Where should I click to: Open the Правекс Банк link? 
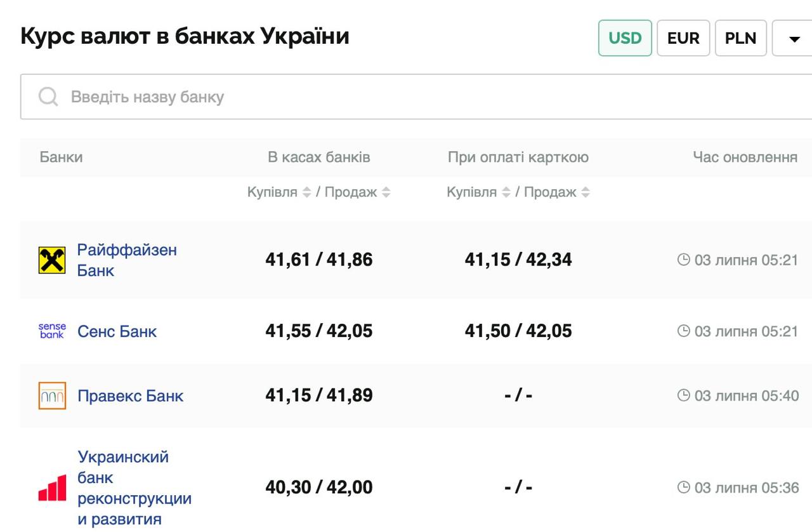tap(130, 396)
